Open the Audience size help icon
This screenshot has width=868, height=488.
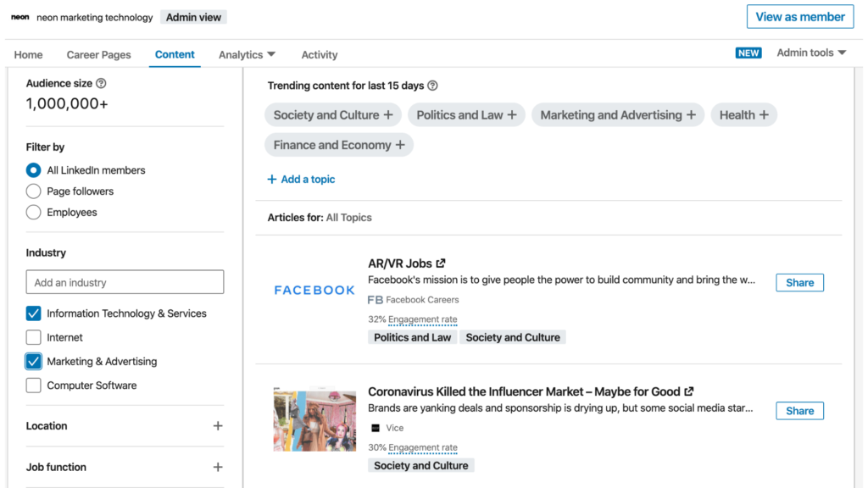[101, 84]
